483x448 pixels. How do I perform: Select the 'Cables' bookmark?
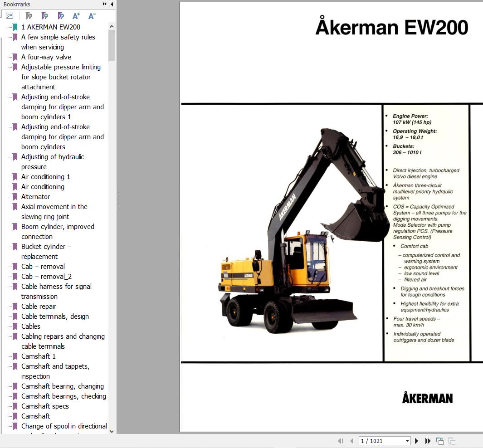tap(30, 326)
